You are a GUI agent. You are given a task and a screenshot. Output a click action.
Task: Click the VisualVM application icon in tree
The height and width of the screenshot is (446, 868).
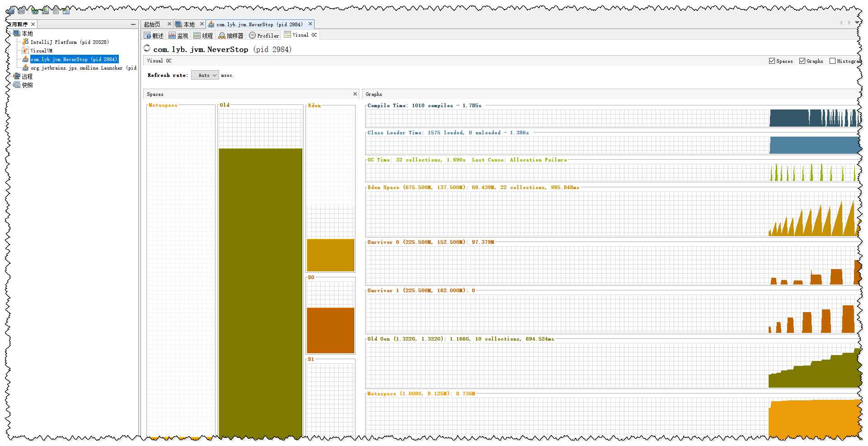[26, 50]
